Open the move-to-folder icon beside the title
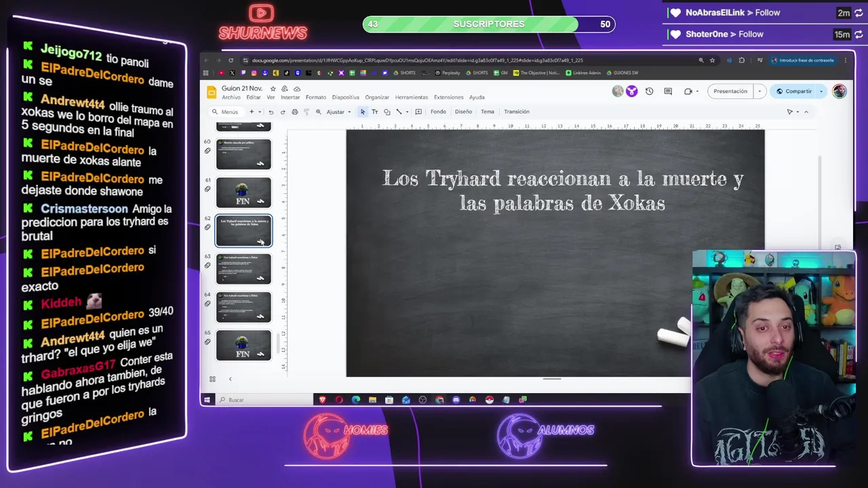The width and height of the screenshot is (868, 488). [285, 89]
